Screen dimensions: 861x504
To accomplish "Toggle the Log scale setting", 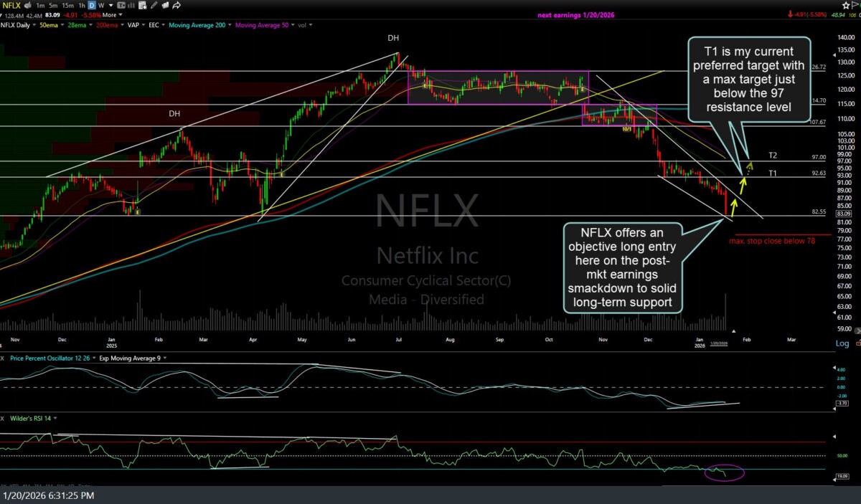I will tap(842, 344).
